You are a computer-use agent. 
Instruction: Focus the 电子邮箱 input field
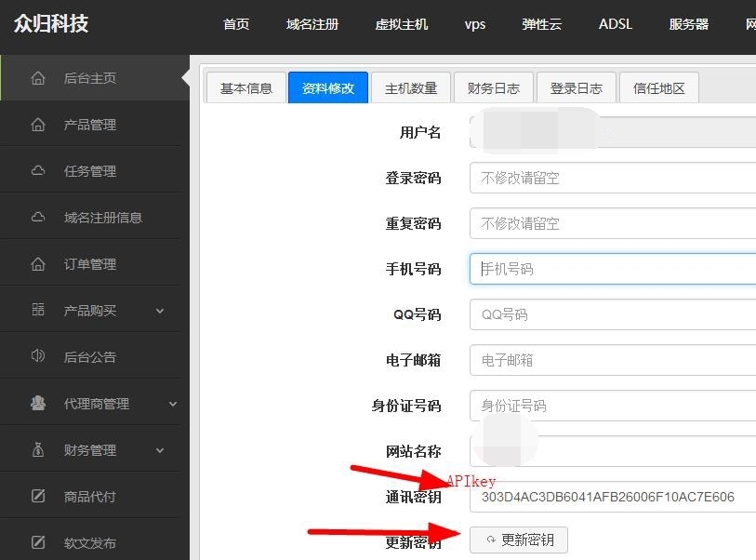613,360
